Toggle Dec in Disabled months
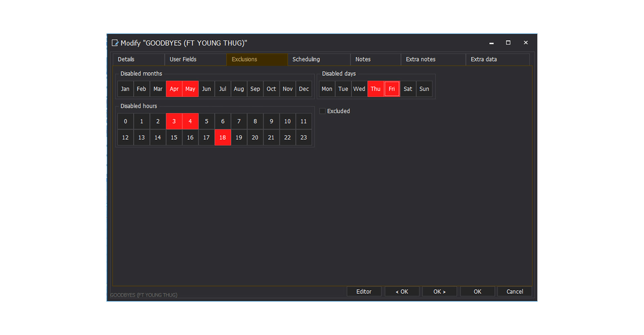 pyautogui.click(x=304, y=89)
